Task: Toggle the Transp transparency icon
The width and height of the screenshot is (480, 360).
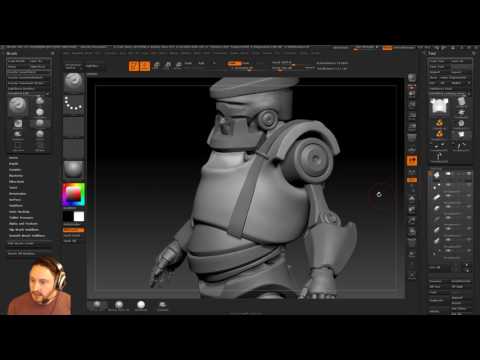Action: point(412,254)
